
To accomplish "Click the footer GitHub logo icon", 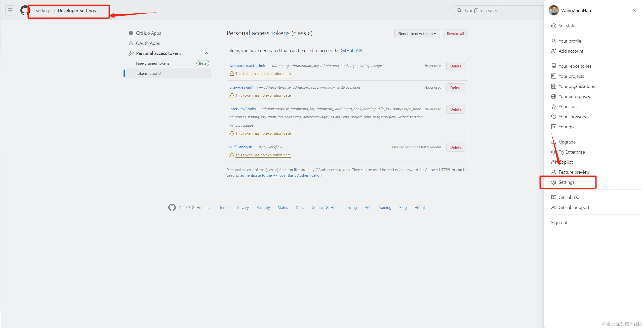I will click(172, 207).
